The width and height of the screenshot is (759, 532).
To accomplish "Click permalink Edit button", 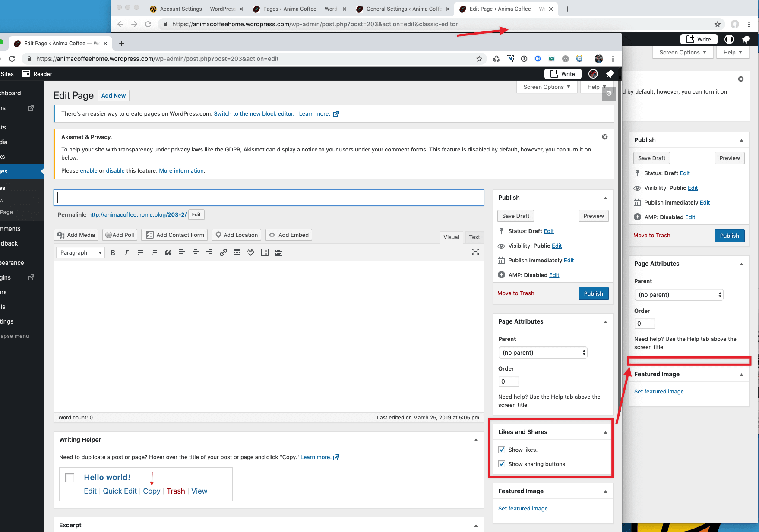I will (196, 214).
